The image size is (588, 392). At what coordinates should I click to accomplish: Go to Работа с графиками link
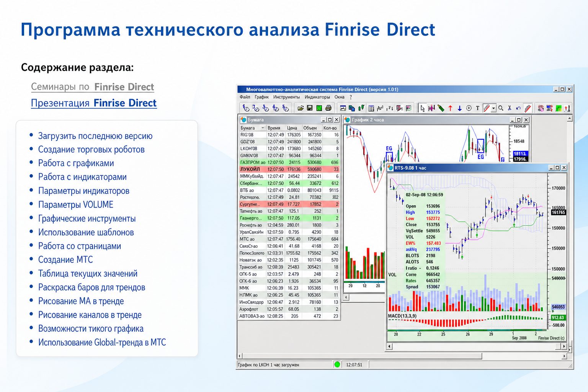click(x=76, y=163)
